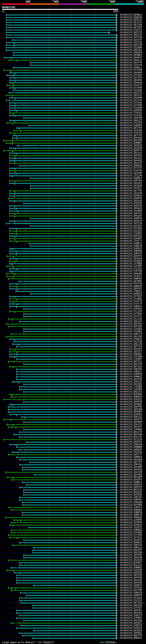Select the UniRef100_A9NT88 label
Image resolution: width=146 pixels, height=644 pixels.
[x=131, y=374]
